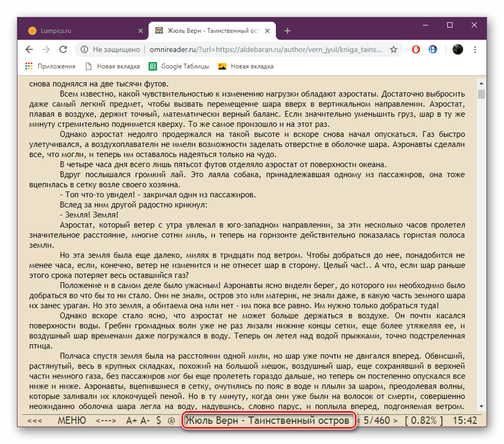The width and height of the screenshot is (504, 444).
Task: Open the blue globe extension icon
Action: pyautogui.click(x=432, y=49)
